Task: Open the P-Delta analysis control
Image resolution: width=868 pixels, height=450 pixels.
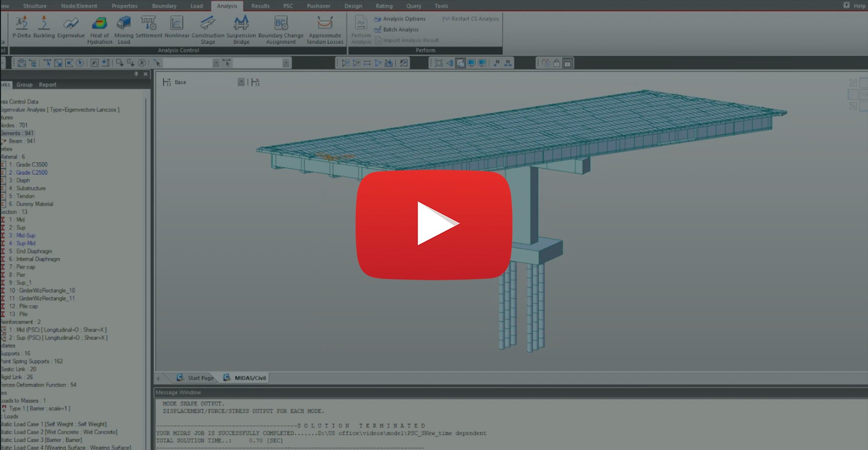Action: (21, 27)
